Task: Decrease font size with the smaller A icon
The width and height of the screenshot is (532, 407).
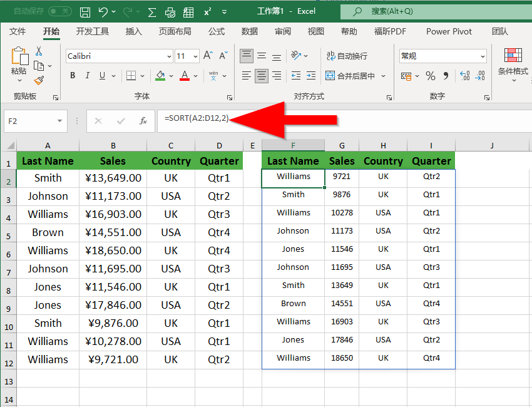Action: [x=223, y=55]
